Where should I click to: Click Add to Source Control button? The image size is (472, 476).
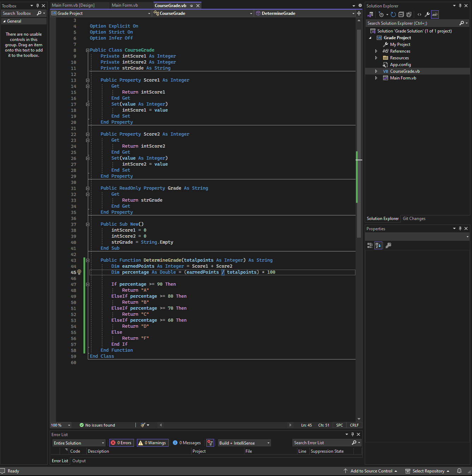(371, 471)
